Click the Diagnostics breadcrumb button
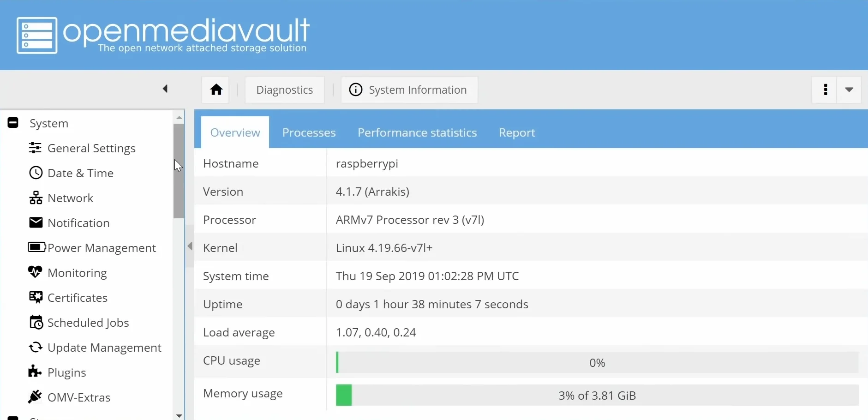Image resolution: width=868 pixels, height=420 pixels. 284,90
